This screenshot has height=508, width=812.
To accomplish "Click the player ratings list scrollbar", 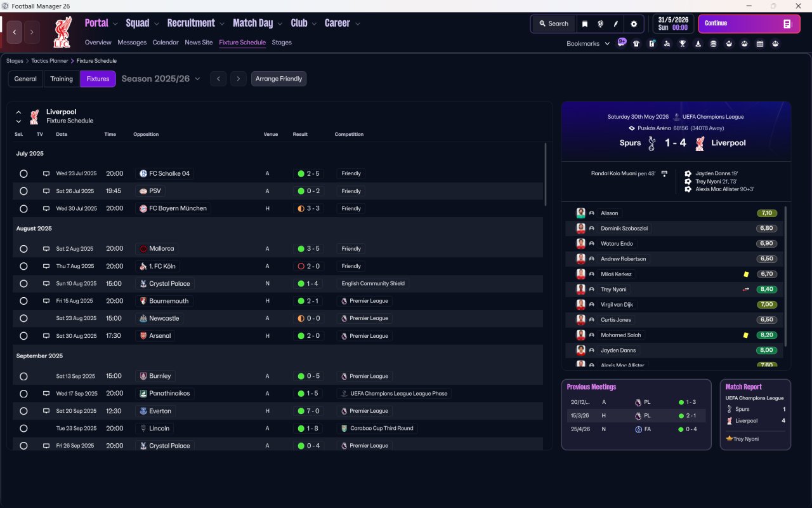I will tap(785, 276).
